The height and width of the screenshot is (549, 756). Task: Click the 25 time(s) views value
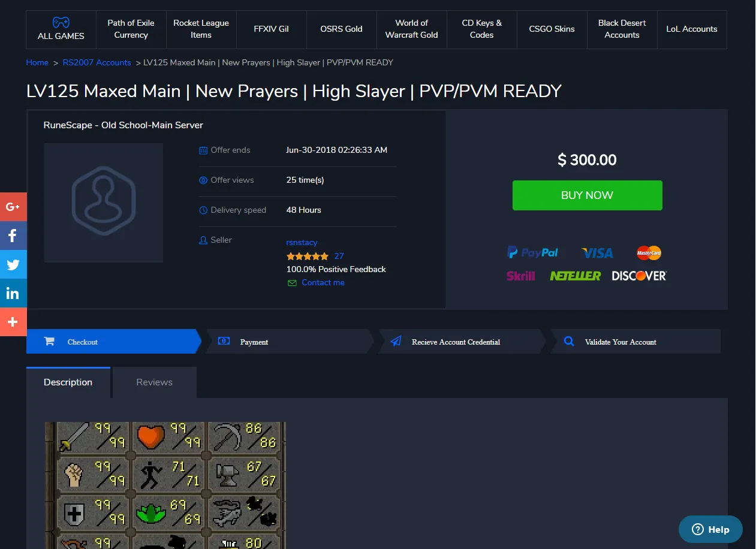305,180
